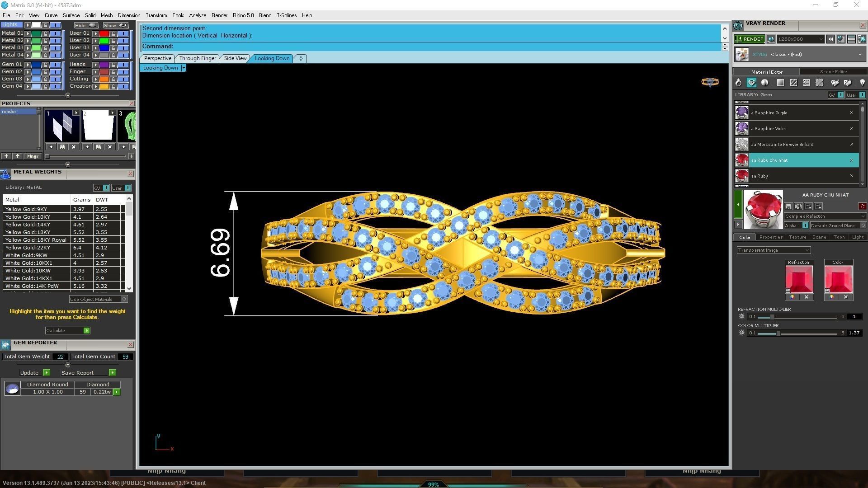Click the light bulb icon in Material Editor
868x488 pixels.
[x=862, y=83]
